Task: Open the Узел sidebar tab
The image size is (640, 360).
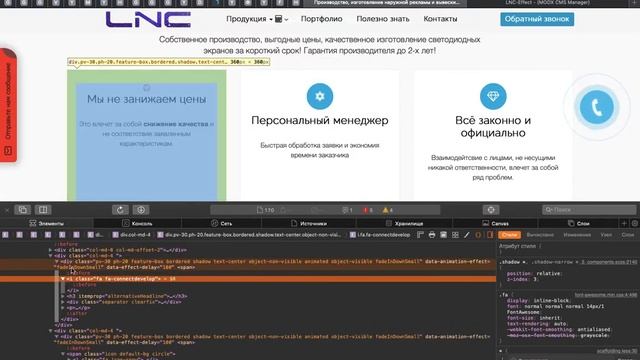Action: coord(606,235)
